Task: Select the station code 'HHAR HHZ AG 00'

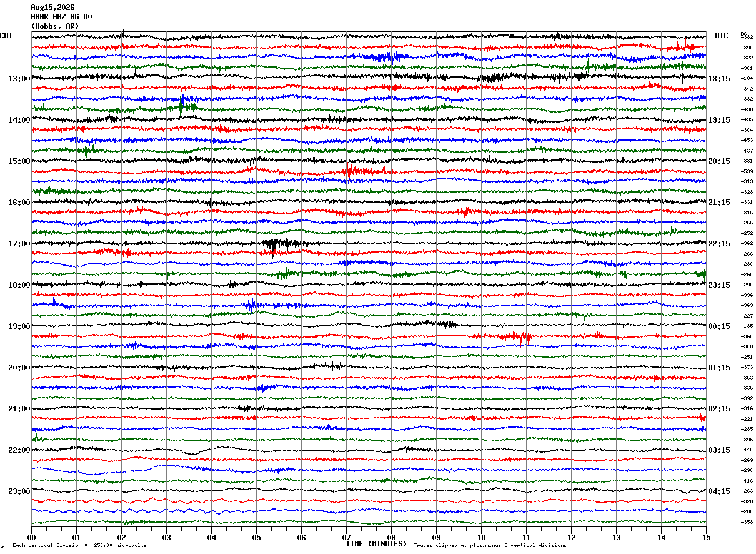Action: coord(61,17)
